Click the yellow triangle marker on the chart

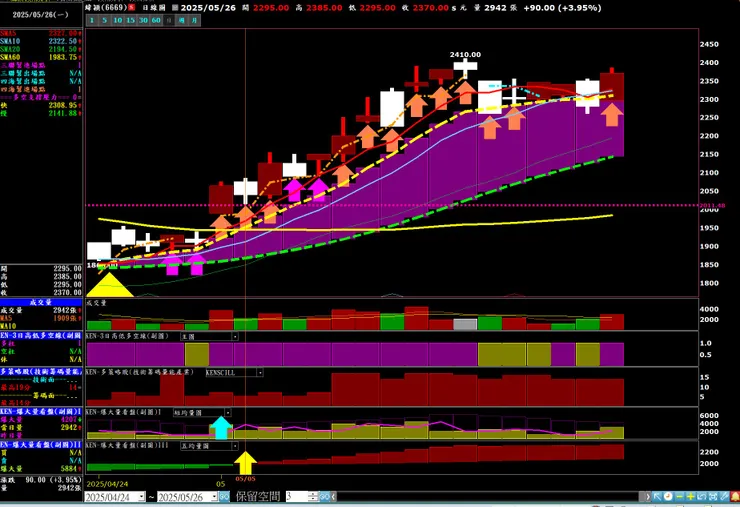tap(109, 285)
